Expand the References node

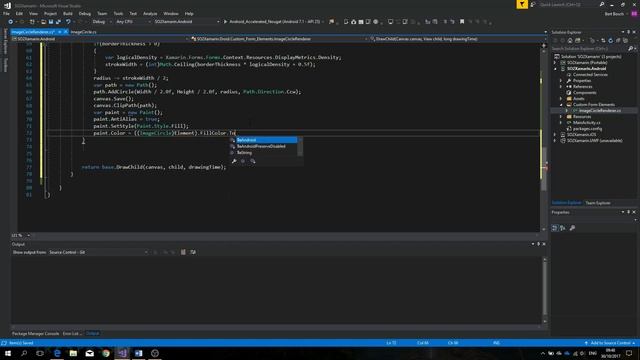561,87
